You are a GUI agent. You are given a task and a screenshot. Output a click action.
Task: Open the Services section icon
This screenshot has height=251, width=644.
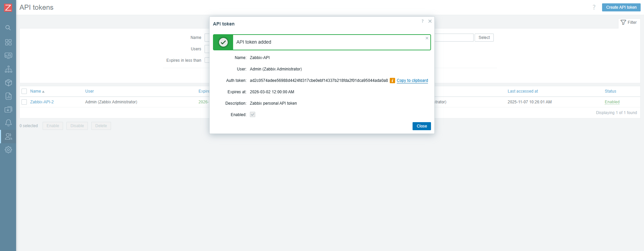click(x=8, y=69)
